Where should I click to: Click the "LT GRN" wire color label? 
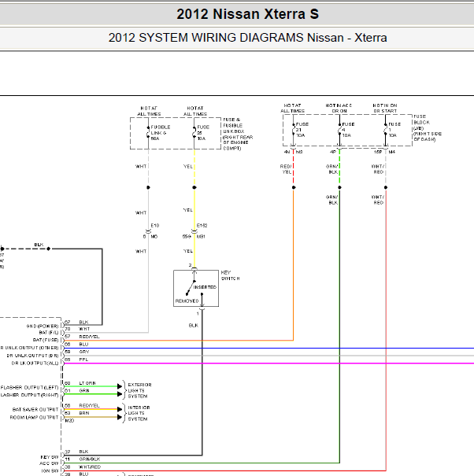(x=87, y=383)
